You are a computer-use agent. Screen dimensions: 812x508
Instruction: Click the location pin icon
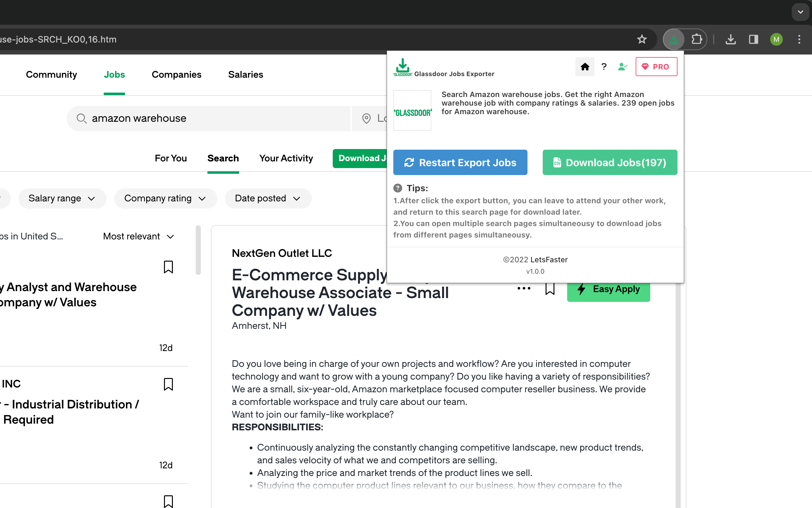(366, 118)
